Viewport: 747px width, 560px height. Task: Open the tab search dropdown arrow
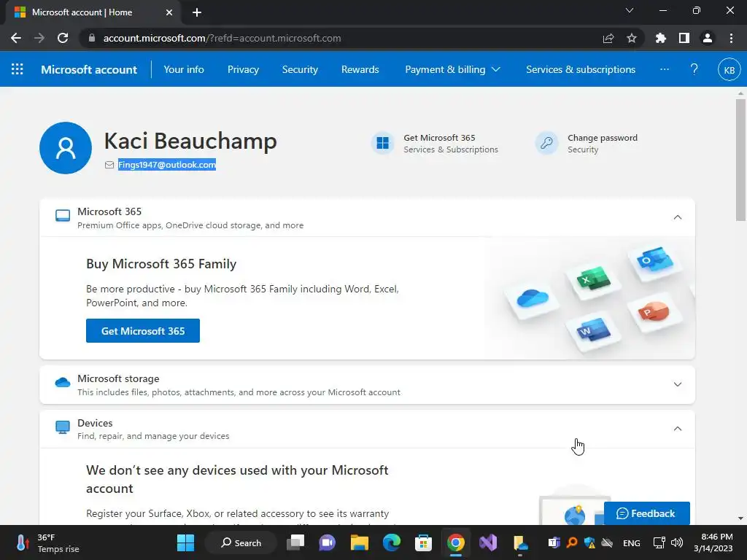click(x=630, y=10)
